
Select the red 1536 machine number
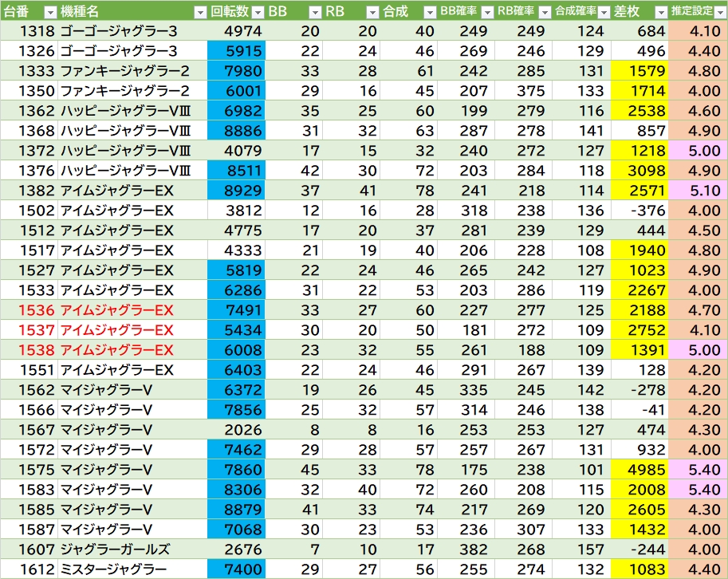pyautogui.click(x=29, y=310)
